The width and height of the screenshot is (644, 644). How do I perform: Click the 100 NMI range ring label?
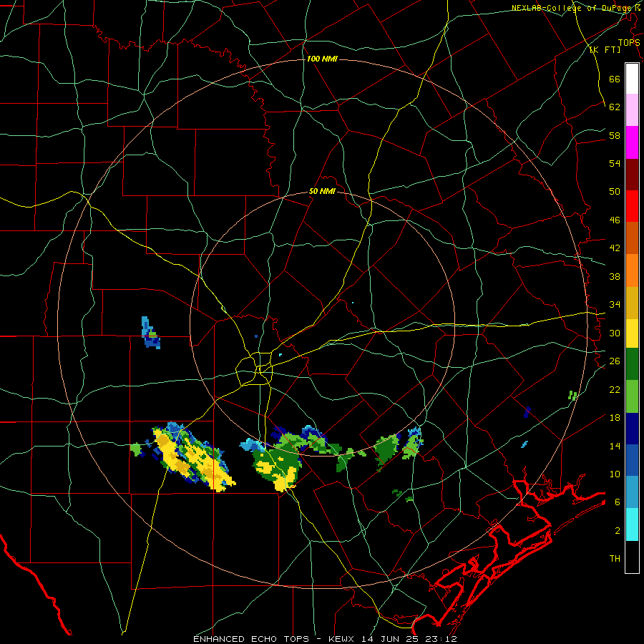coord(322,59)
